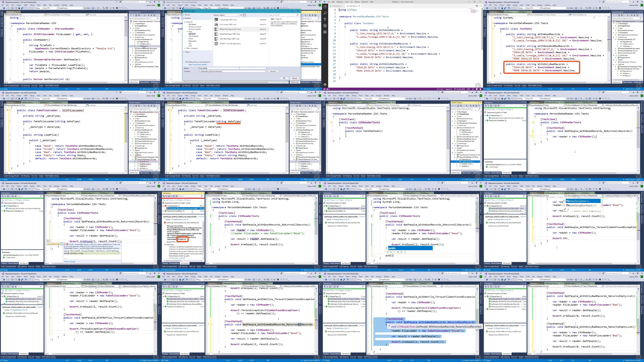The image size is (644, 362).
Task: Click 'Ln 1, Col 1' in VS Code status bar
Action: [x=440, y=89]
